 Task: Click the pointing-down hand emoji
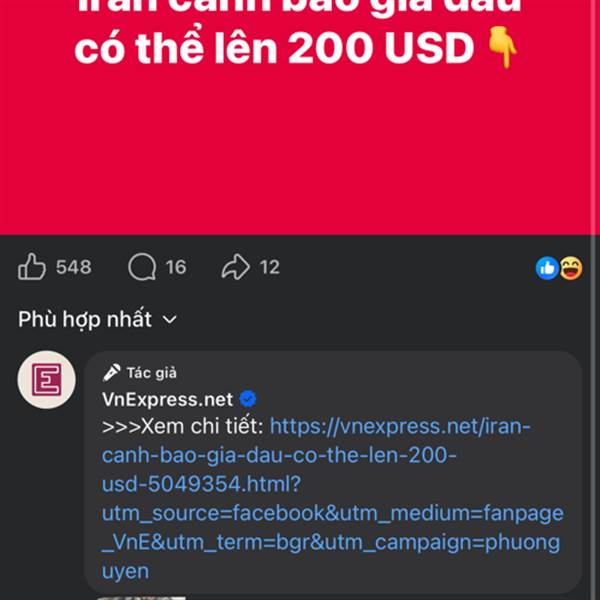[503, 47]
